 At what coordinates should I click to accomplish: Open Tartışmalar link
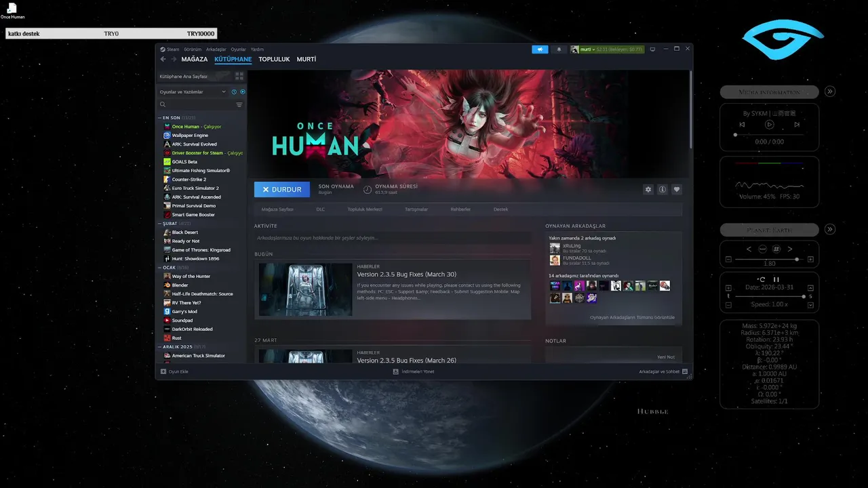pyautogui.click(x=416, y=209)
